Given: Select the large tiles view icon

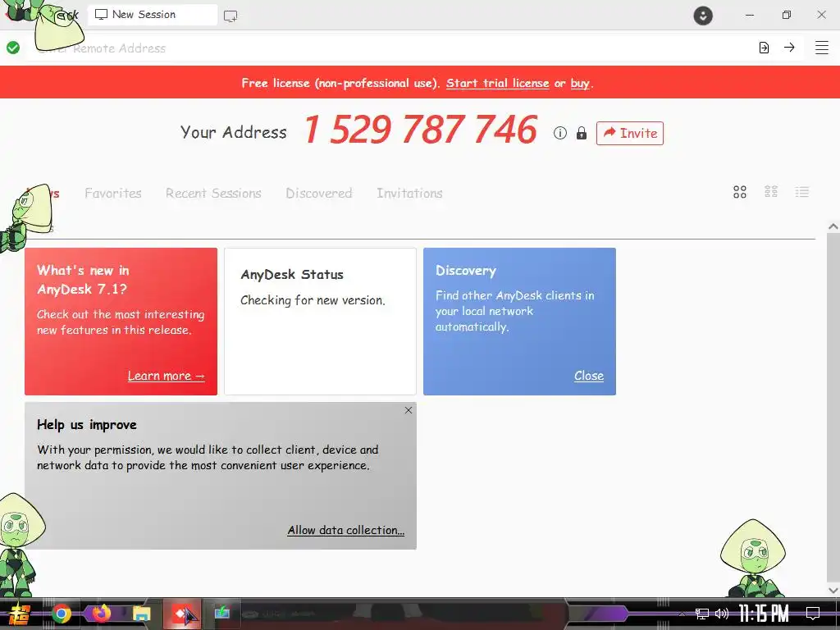Looking at the screenshot, I should coord(740,192).
